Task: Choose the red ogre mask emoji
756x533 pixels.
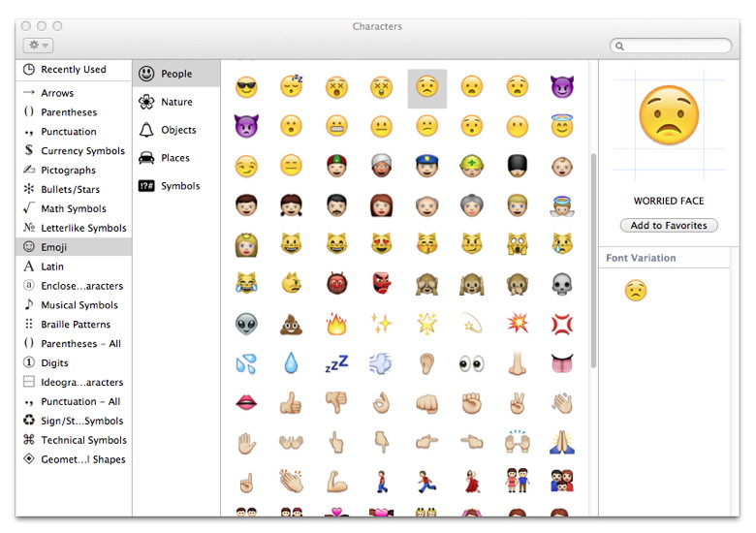Action: [336, 283]
